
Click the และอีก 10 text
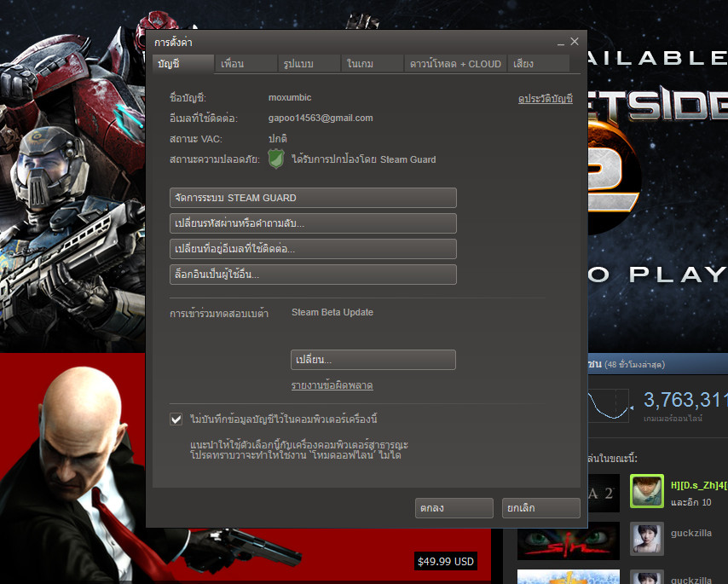[690, 502]
